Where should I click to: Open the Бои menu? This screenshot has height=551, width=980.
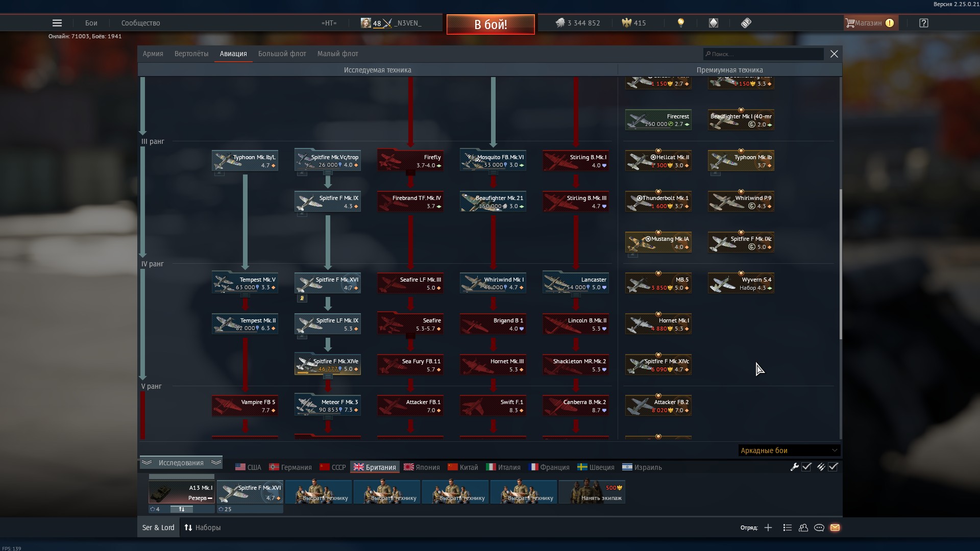coord(91,23)
